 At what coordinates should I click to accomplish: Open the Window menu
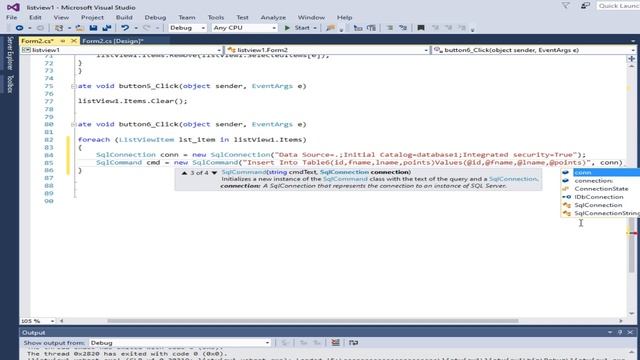coord(311,18)
